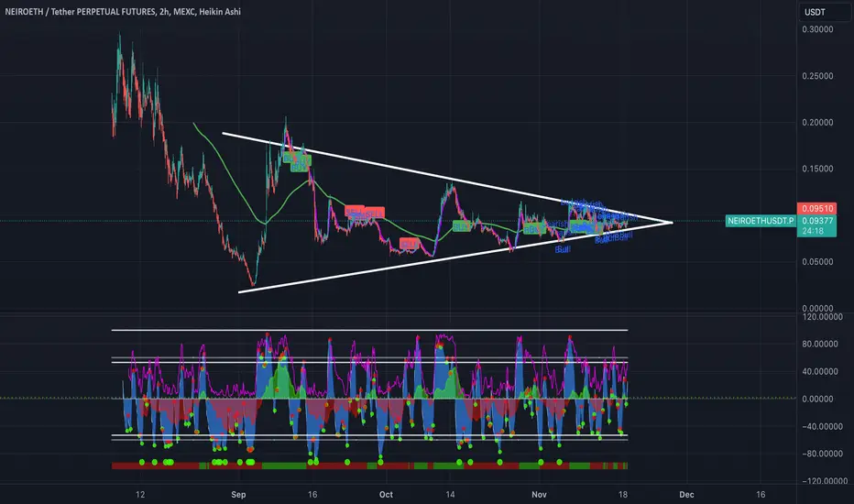This screenshot has width=854, height=504.
Task: Click the Nov label on time axis
Action: [539, 495]
